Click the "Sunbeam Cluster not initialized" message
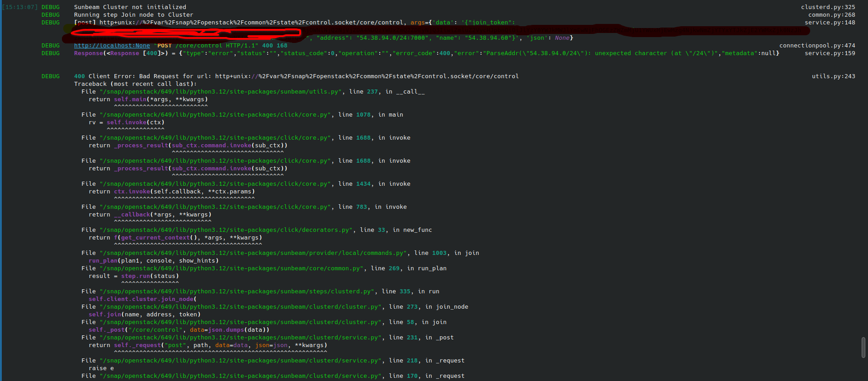Screen dimensions: 868x381 point(130,7)
